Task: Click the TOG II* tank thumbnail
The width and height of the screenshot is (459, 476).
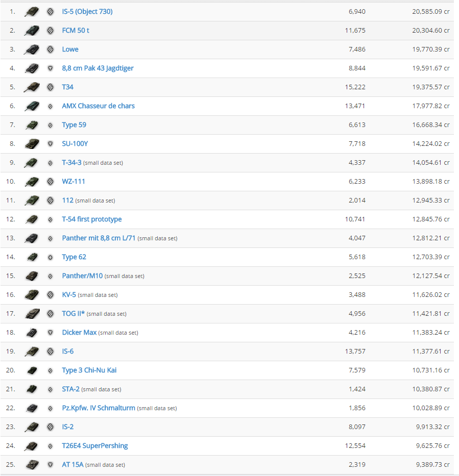Action: click(32, 314)
